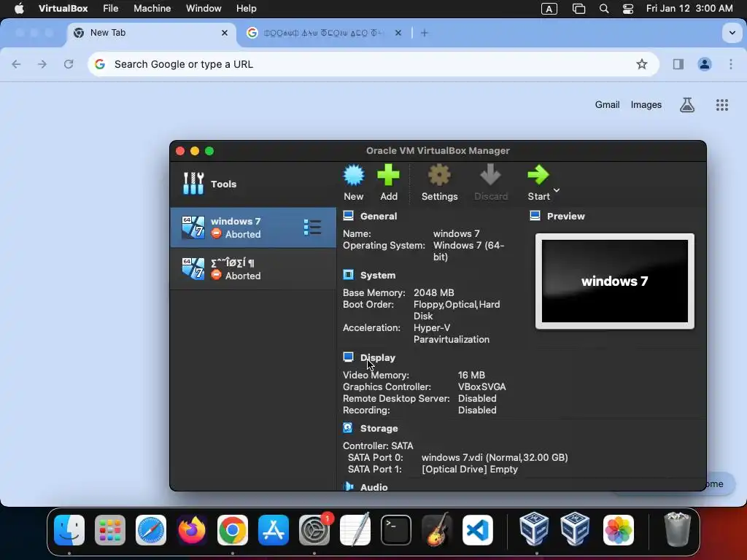Image resolution: width=747 pixels, height=560 pixels.
Task: Open the Machine menu
Action: tap(152, 9)
